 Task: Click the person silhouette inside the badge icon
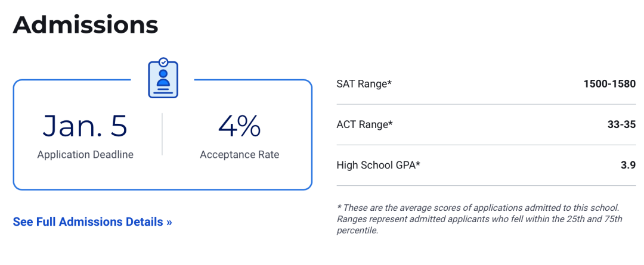(x=163, y=79)
